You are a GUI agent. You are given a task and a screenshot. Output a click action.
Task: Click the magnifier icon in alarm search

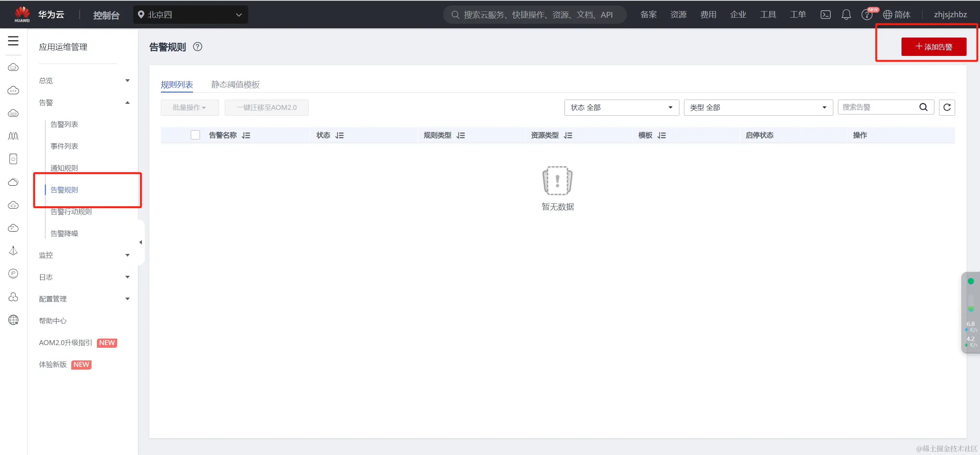click(923, 107)
